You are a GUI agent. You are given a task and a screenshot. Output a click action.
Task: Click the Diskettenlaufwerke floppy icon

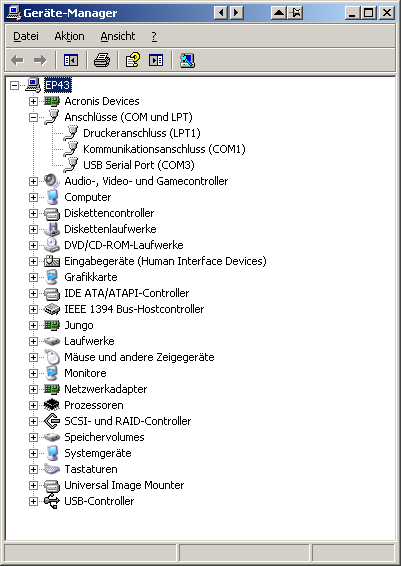[x=52, y=229]
